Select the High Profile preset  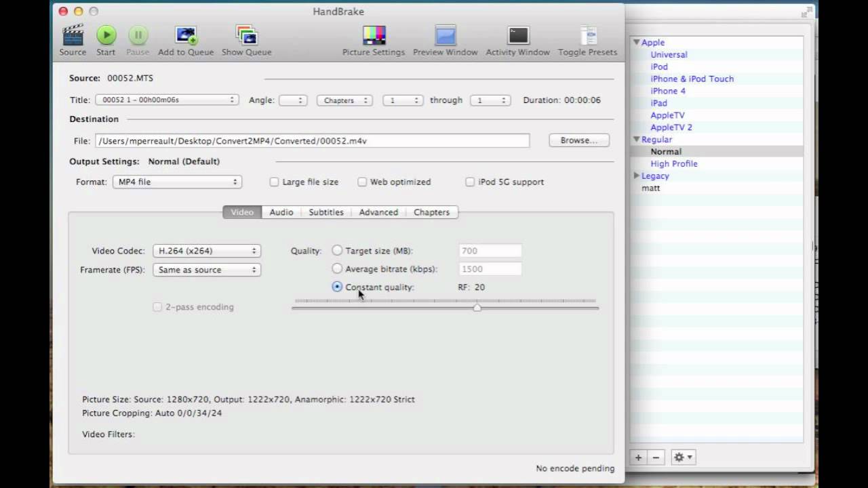(674, 164)
